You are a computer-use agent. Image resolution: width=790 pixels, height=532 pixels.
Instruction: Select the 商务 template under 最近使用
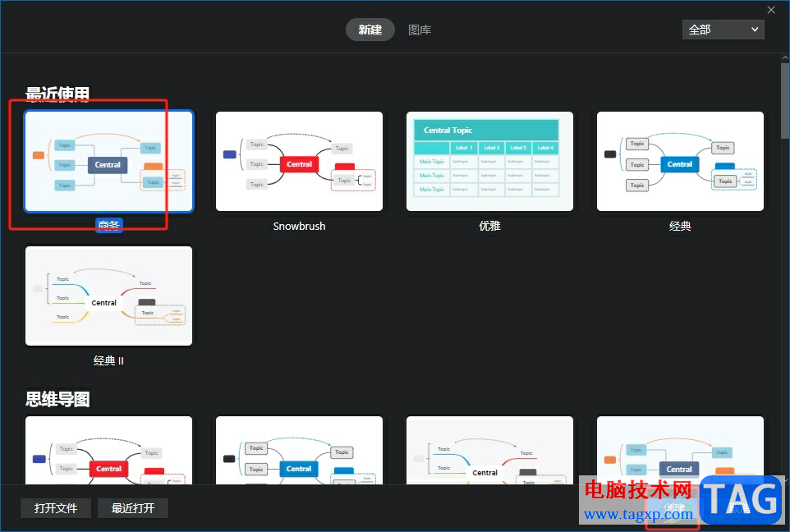tap(109, 161)
